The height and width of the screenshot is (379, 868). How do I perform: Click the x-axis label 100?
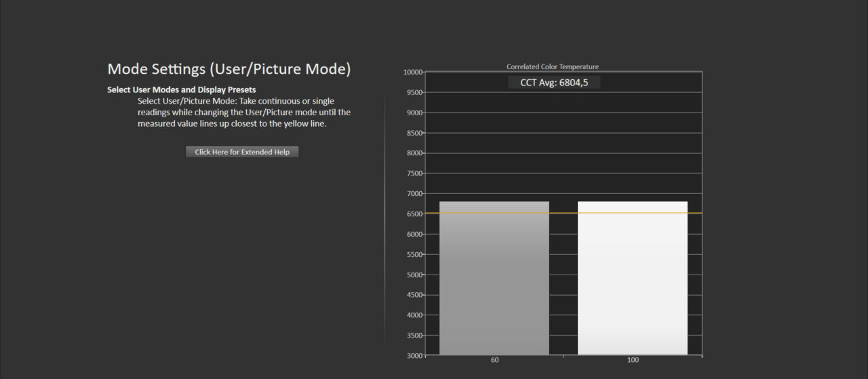[x=633, y=360]
